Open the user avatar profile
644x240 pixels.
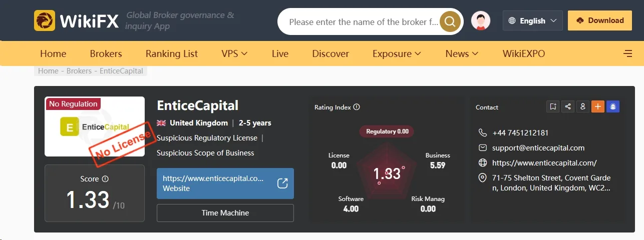point(481,21)
